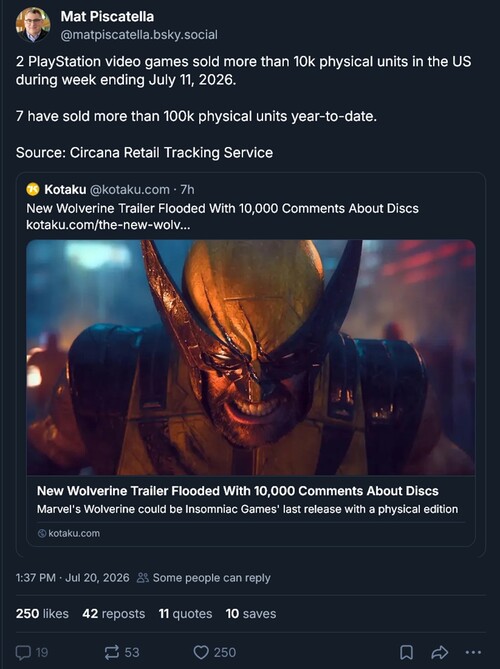Click the share arrow icon

coord(439,652)
